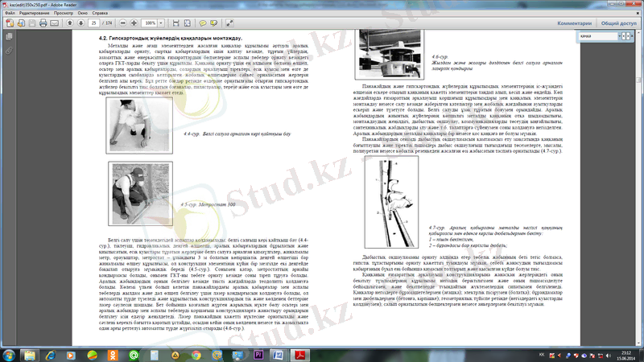Add a sticky note comment icon

pos(203,23)
